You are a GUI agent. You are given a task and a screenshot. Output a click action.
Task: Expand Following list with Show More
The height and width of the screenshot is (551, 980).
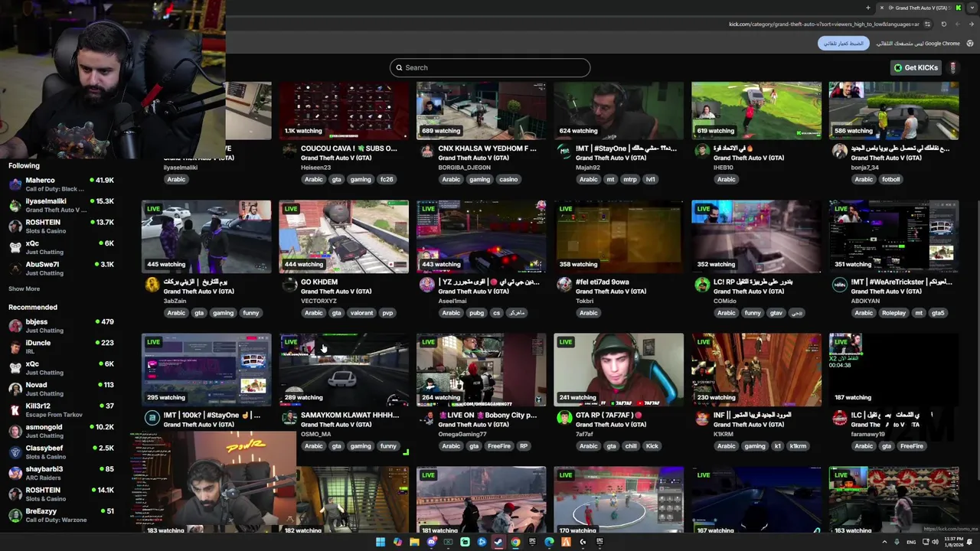click(x=24, y=289)
